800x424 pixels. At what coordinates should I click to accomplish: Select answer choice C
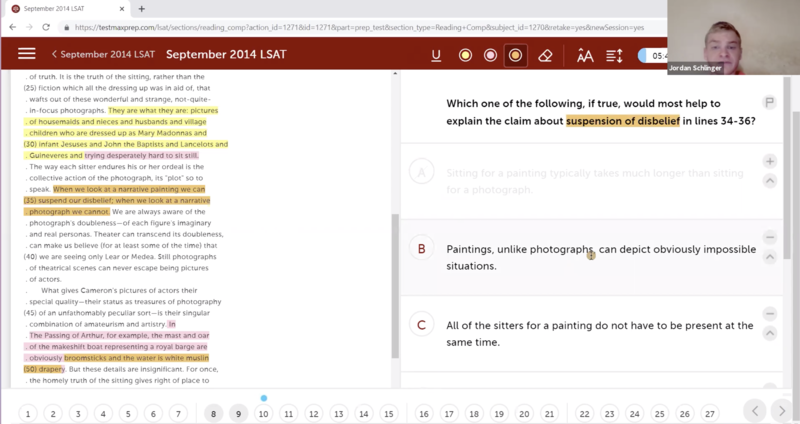(422, 325)
